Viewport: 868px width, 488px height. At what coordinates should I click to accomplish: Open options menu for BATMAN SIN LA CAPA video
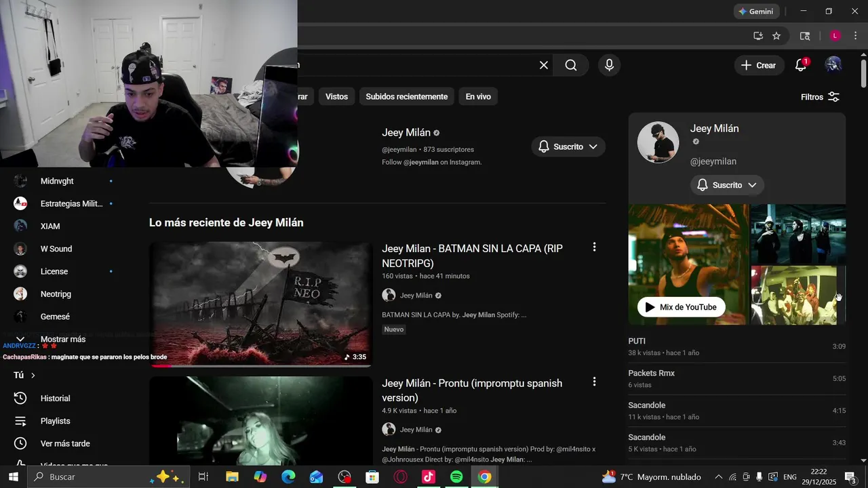[594, 247]
